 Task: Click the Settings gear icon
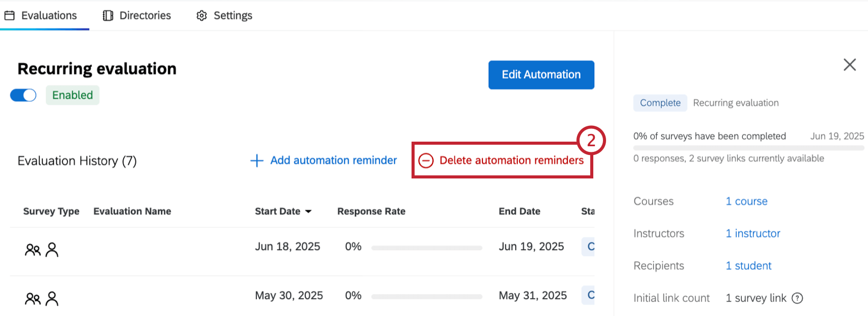point(202,16)
